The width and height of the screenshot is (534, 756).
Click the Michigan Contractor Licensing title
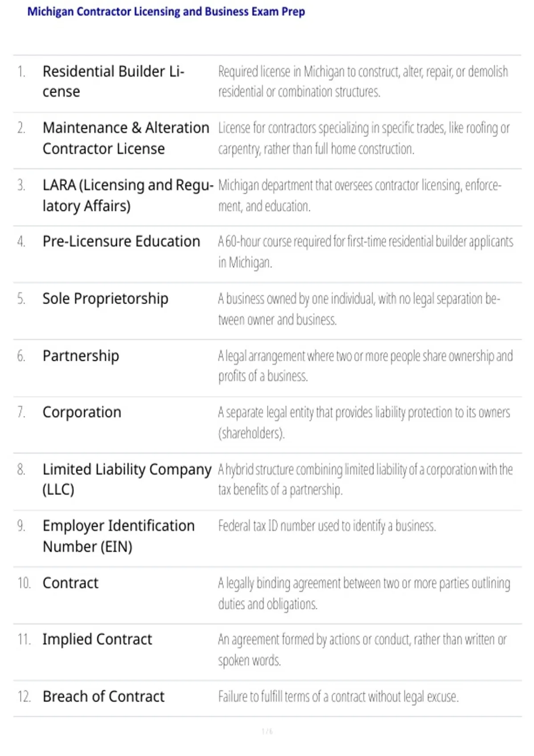click(x=166, y=12)
